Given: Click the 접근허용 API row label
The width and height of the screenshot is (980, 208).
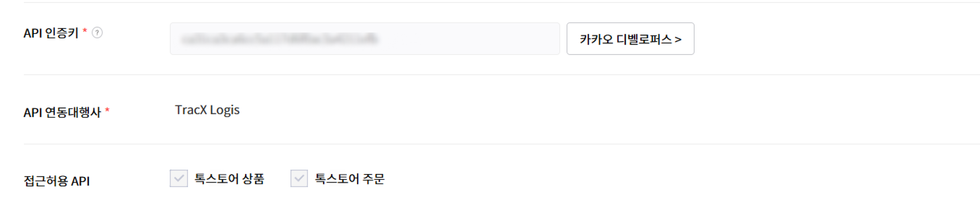Looking at the screenshot, I should click(56, 181).
